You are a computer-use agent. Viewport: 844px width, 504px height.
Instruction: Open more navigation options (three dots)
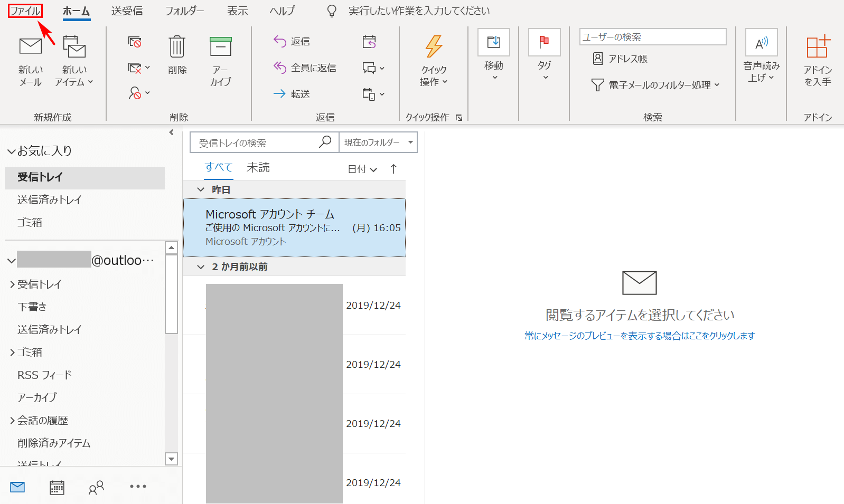(x=138, y=487)
